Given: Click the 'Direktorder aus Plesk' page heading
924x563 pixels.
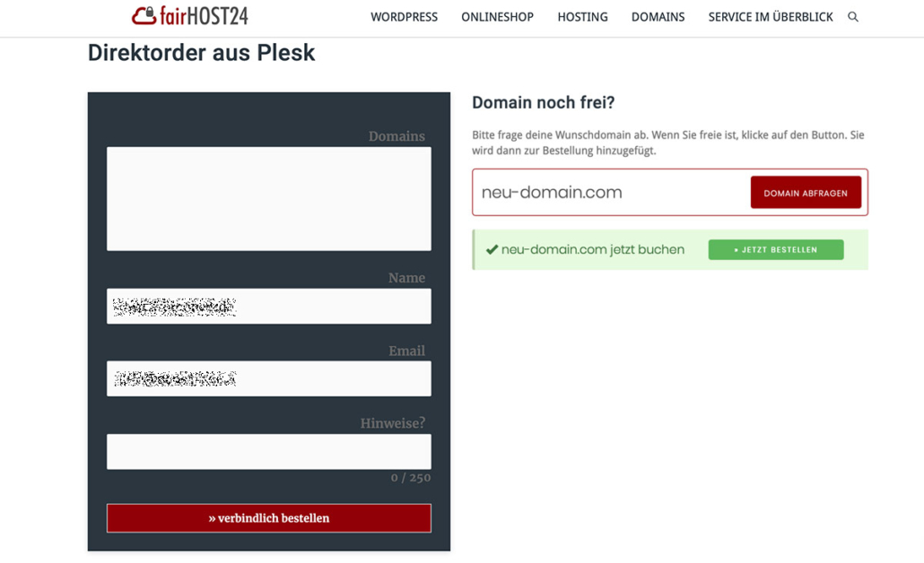Looking at the screenshot, I should pos(201,53).
